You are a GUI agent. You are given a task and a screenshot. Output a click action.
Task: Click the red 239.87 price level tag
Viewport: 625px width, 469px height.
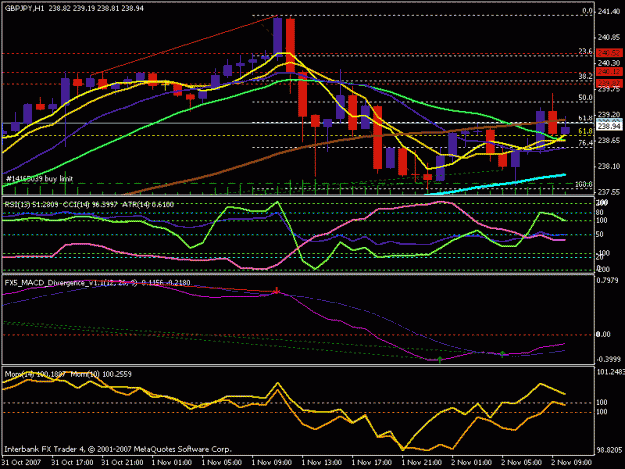click(x=609, y=83)
